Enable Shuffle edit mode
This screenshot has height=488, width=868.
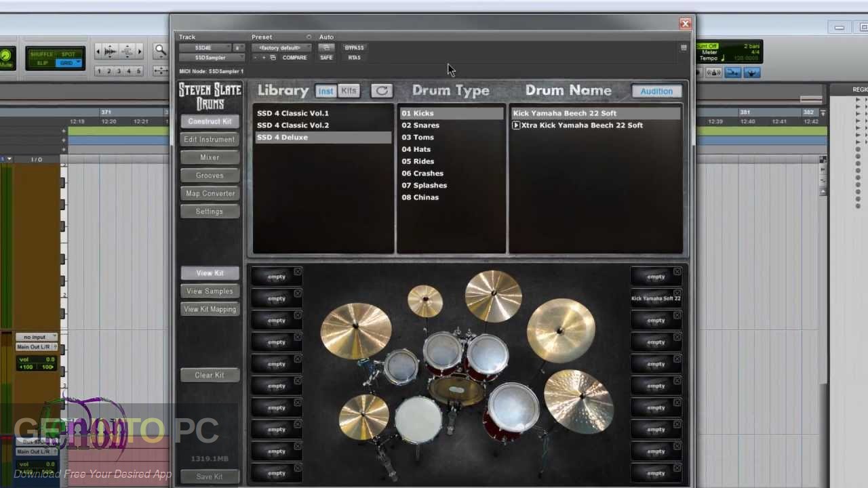[42, 54]
